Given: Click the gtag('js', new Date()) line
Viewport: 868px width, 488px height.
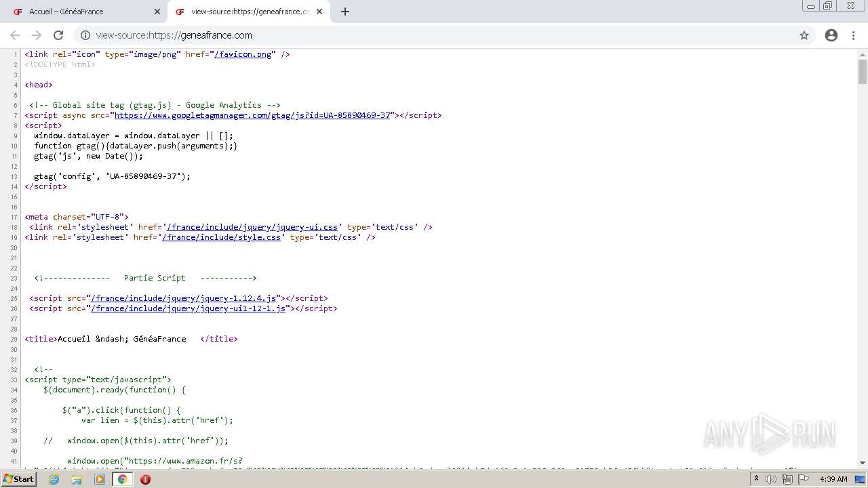Looking at the screenshot, I should [89, 156].
